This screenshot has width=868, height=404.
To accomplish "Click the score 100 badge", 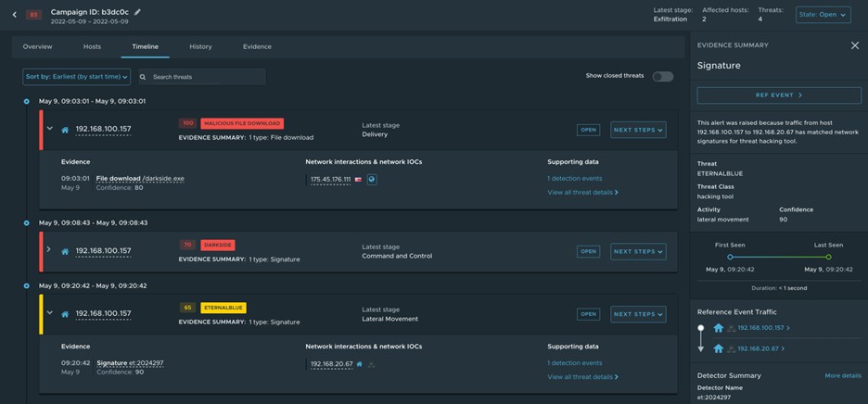I will click(x=187, y=123).
